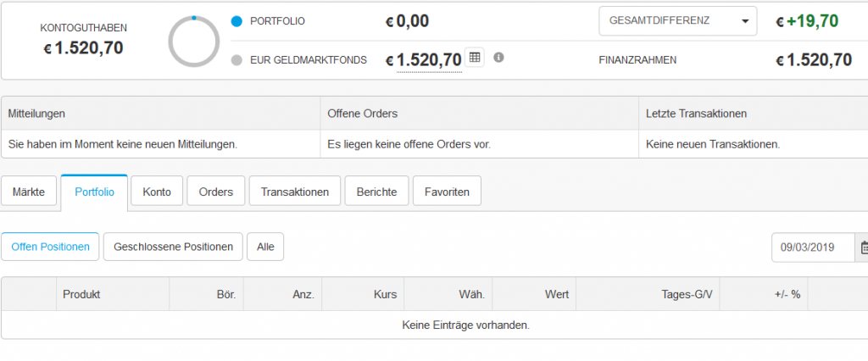
Task: Sort by the Produkt column header
Action: (82, 294)
